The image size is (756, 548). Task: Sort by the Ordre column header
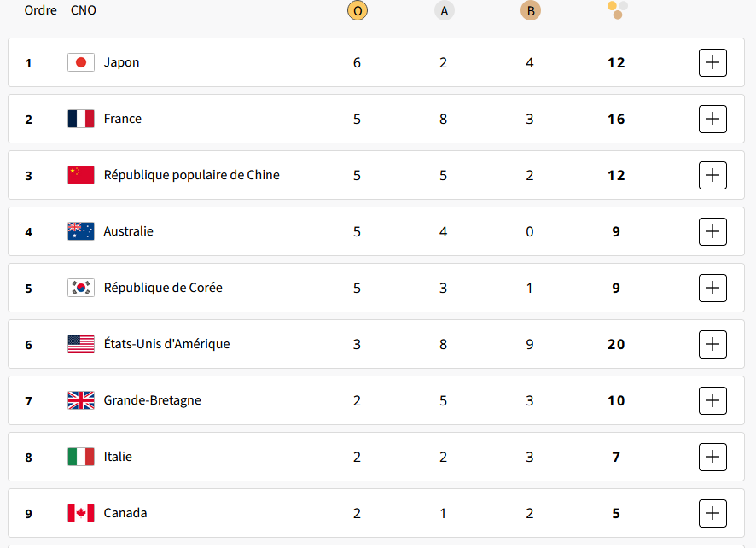tap(41, 10)
